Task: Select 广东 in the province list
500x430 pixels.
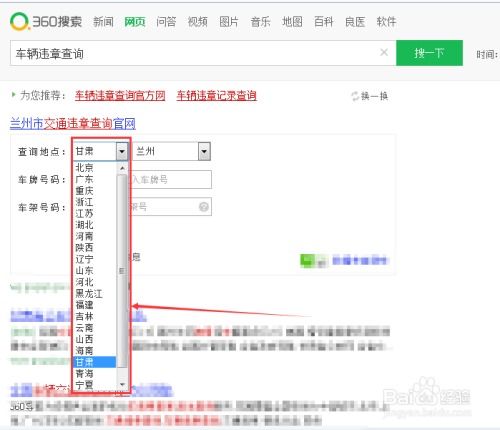Action: (x=95, y=179)
